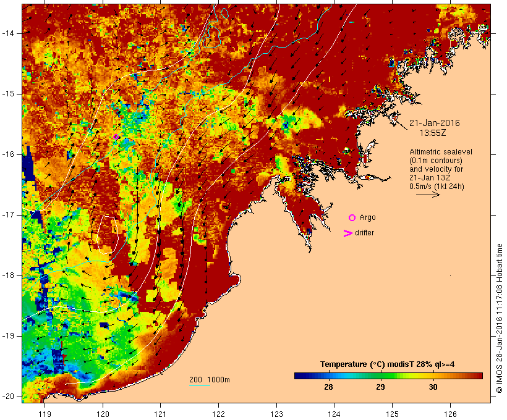This screenshot has width=507, height=420.
Task: Click the '0.5m/s (1kt 24h)' caption
Action: point(437,187)
